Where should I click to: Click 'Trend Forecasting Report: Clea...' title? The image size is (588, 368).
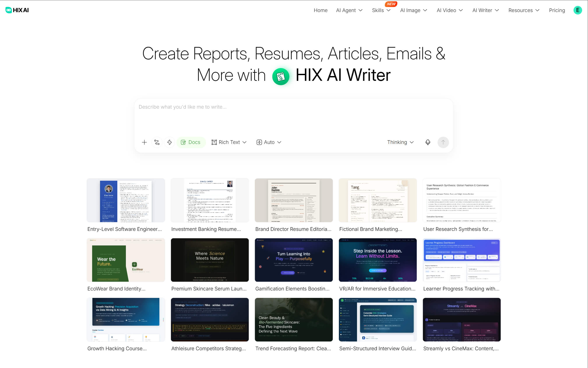pos(293,349)
